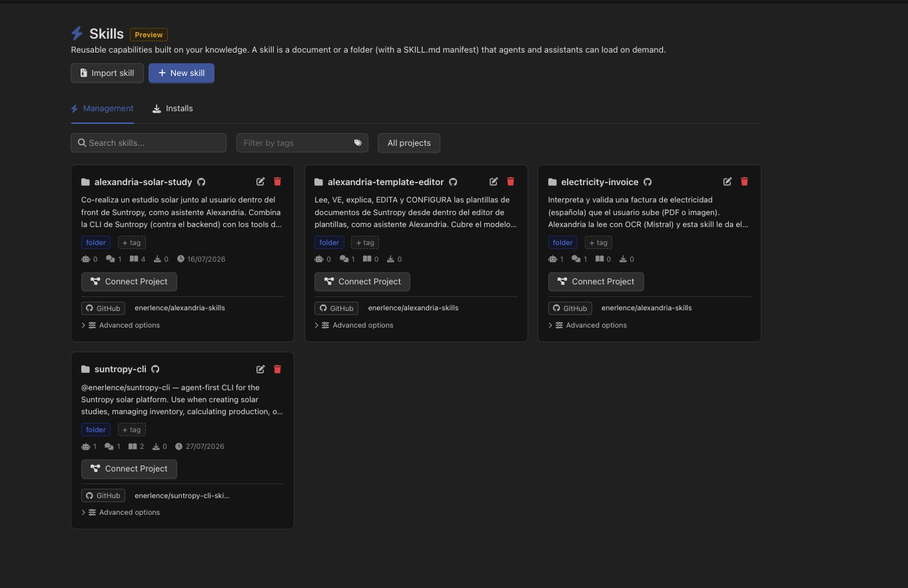Click GitHub badge on electricity-invoice card

coord(570,308)
